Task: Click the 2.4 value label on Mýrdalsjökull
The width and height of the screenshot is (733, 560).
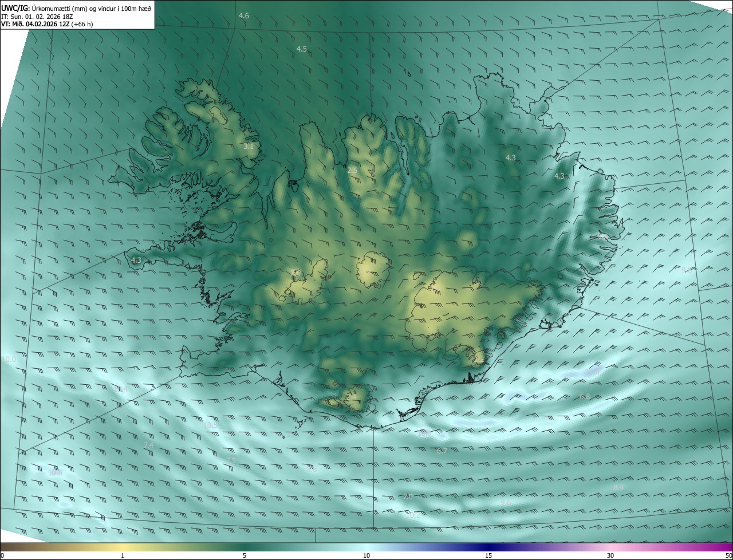Action: pyautogui.click(x=351, y=396)
